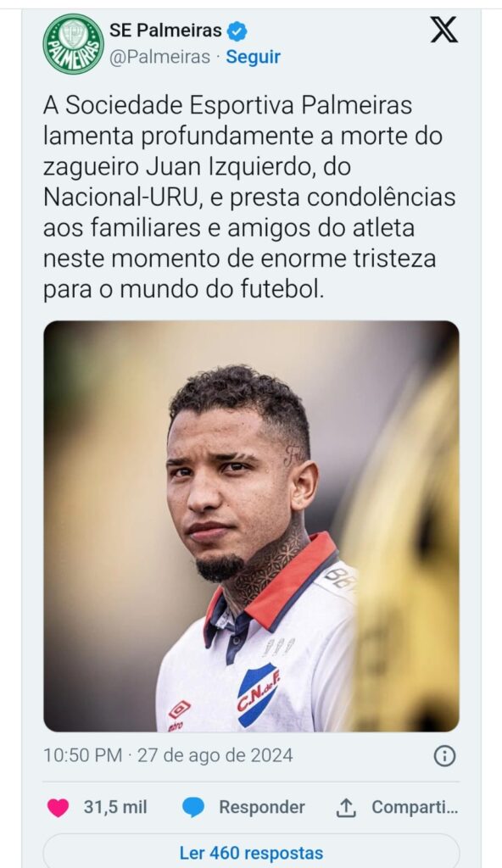Click the 31,5 mil likes count

click(115, 807)
